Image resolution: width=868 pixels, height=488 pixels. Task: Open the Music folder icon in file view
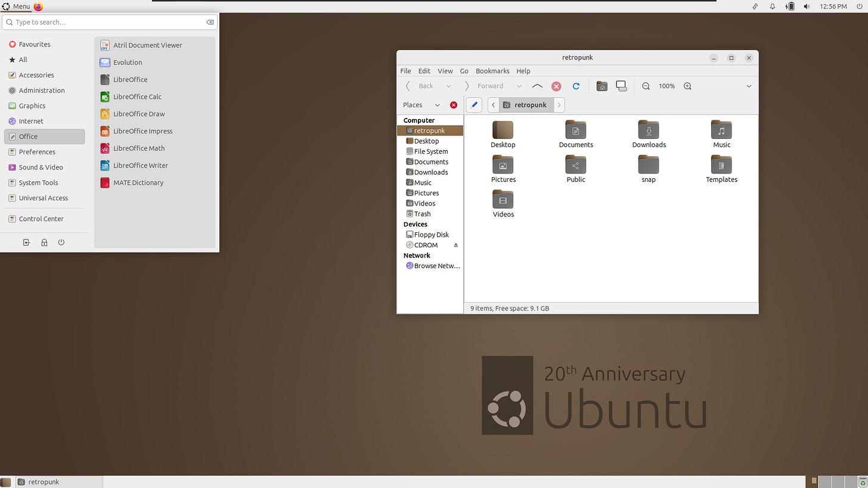click(x=721, y=130)
